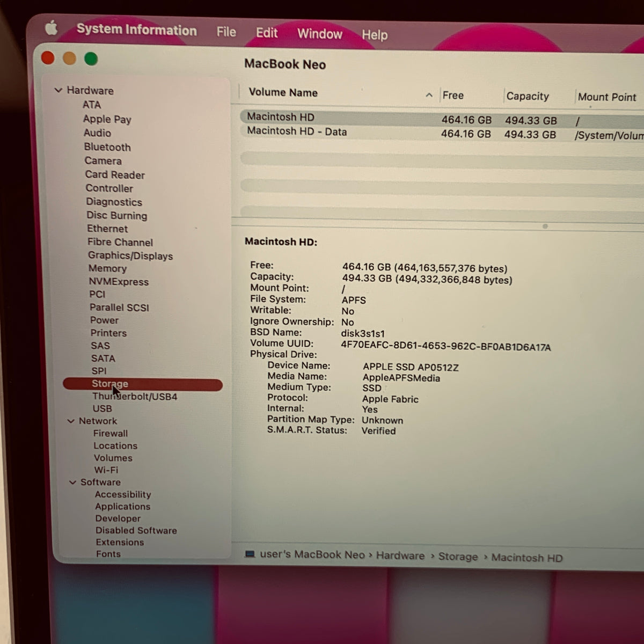Select Bluetooth in the sidebar
This screenshot has width=644, height=644.
pyautogui.click(x=107, y=147)
